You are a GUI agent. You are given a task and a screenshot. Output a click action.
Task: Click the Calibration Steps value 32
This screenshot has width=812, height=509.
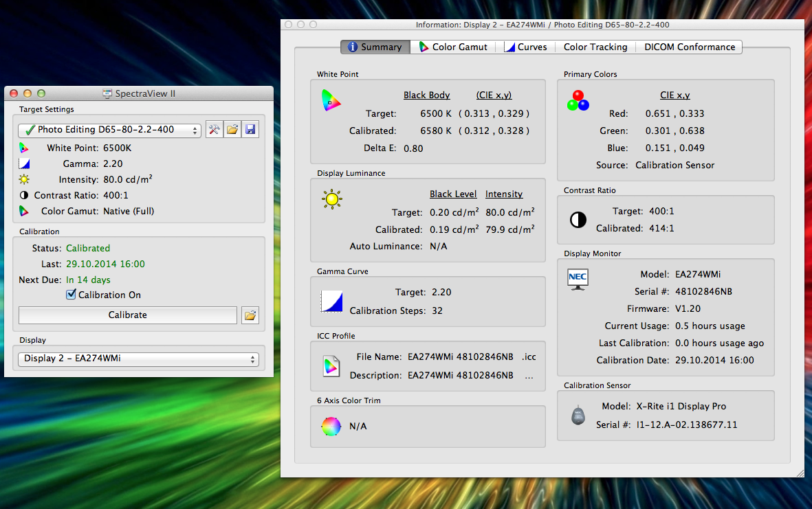coord(437,311)
